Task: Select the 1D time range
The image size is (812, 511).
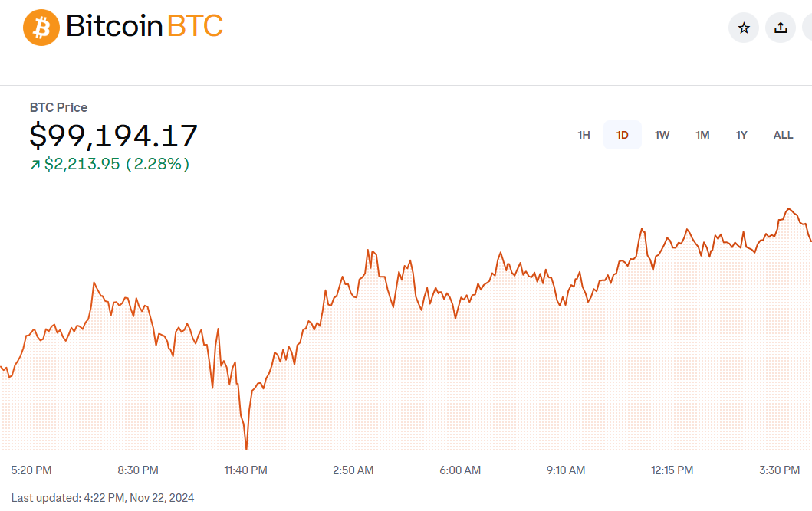Action: click(x=623, y=135)
